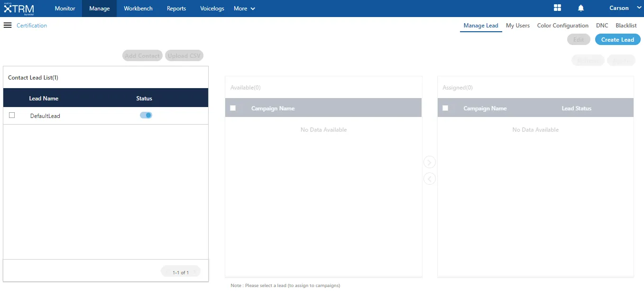Screen dimensions: 644x306
Task: Click the Contact Lead List(1) title
Action: pyautogui.click(x=33, y=77)
